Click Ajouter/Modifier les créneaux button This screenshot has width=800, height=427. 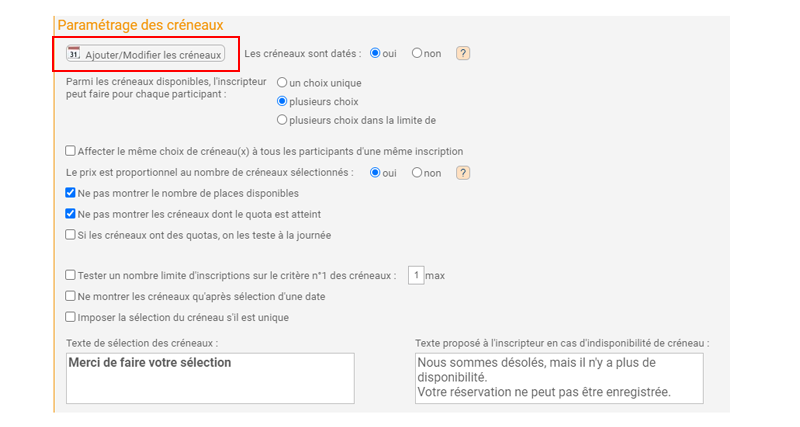[145, 54]
